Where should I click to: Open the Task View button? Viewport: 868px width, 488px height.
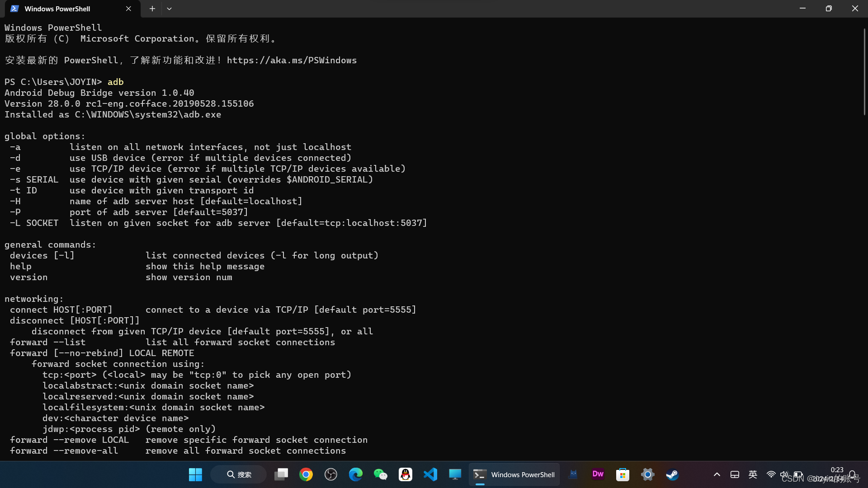[x=281, y=474]
